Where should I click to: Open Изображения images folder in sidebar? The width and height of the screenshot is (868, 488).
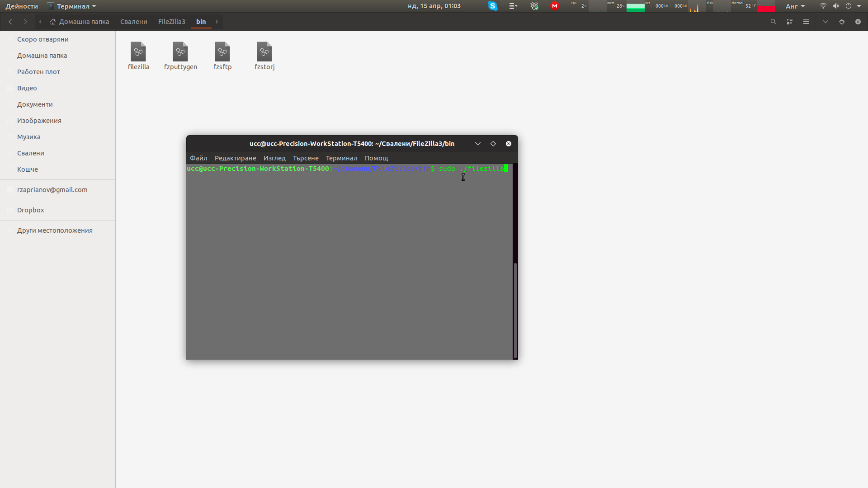(39, 120)
